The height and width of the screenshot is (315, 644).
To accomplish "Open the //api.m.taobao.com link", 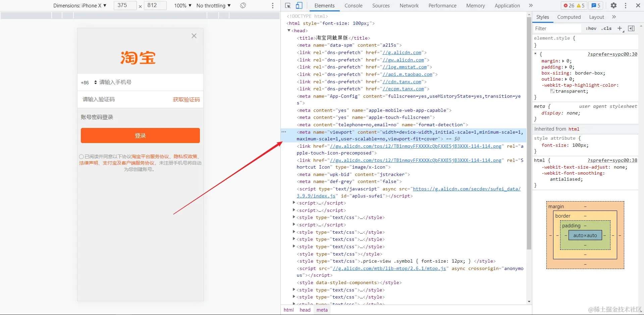I will [408, 75].
